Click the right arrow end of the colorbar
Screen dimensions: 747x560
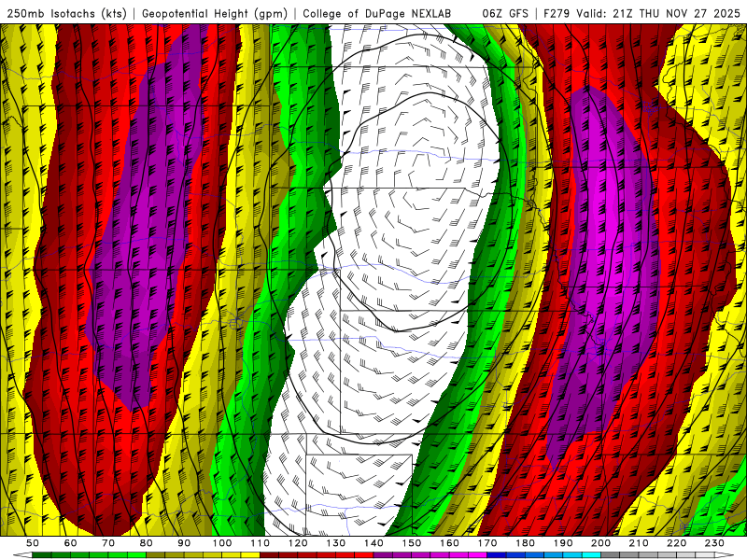[x=725, y=555]
